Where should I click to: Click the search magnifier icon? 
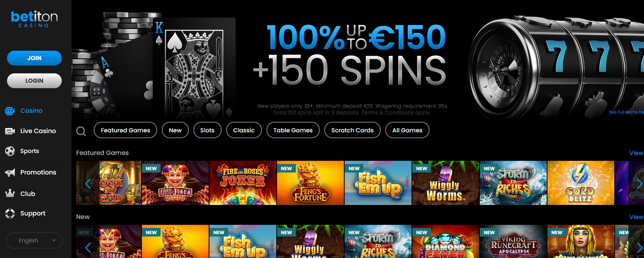tap(81, 131)
